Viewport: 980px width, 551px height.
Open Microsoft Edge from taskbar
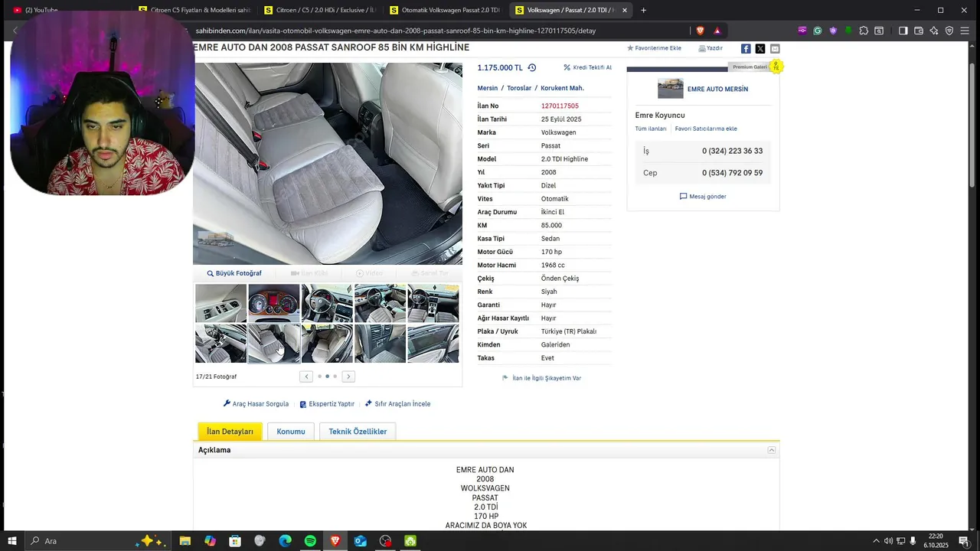pyautogui.click(x=285, y=541)
